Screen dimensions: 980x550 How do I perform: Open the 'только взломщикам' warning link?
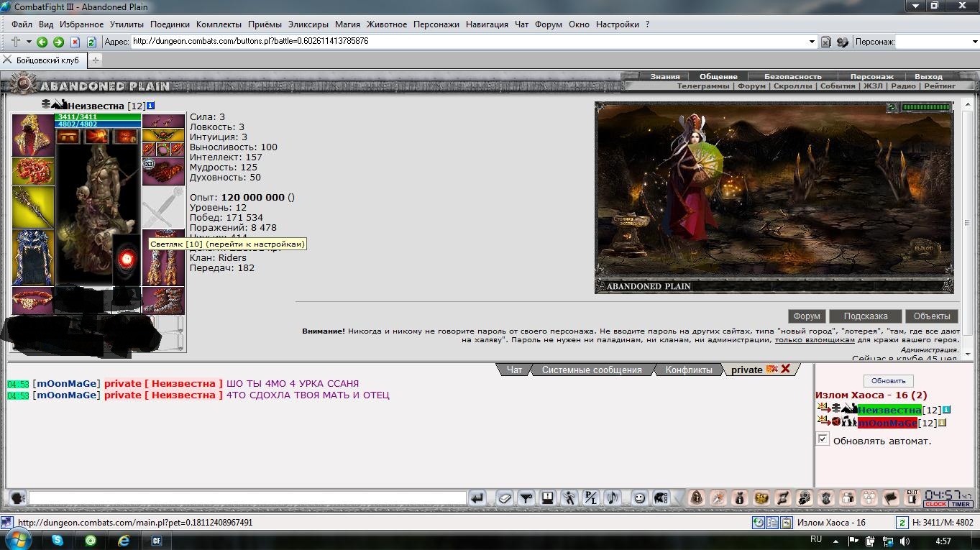click(815, 340)
